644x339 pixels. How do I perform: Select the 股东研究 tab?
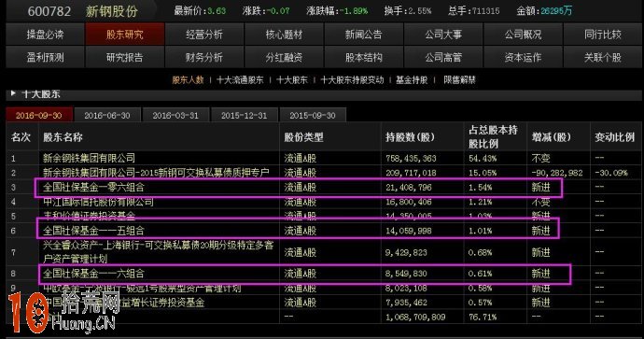coord(125,35)
